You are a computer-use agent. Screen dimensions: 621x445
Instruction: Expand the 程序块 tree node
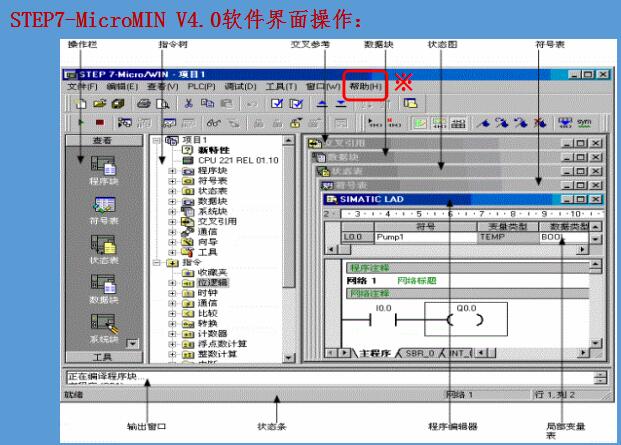[172, 171]
